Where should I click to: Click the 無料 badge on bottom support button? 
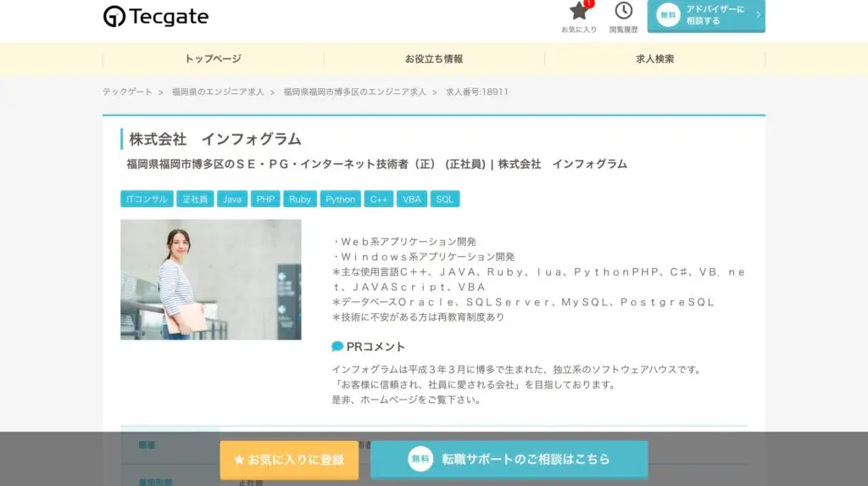coord(420,459)
